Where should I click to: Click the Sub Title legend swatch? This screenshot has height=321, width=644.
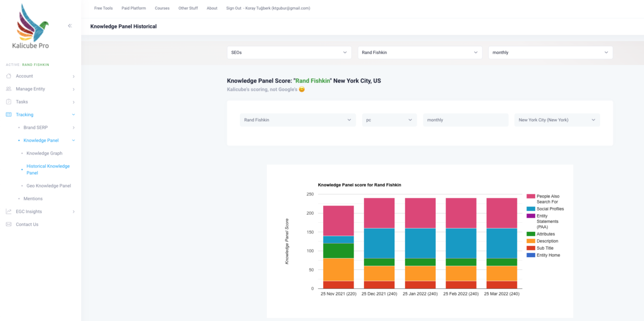click(x=530, y=248)
